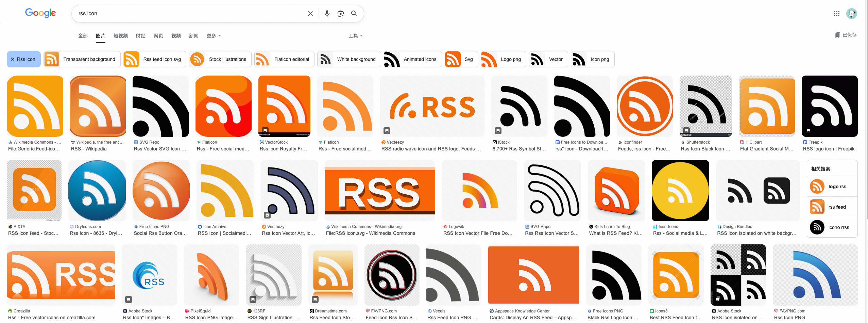Expand the 更多 dropdown menu

coord(214,36)
